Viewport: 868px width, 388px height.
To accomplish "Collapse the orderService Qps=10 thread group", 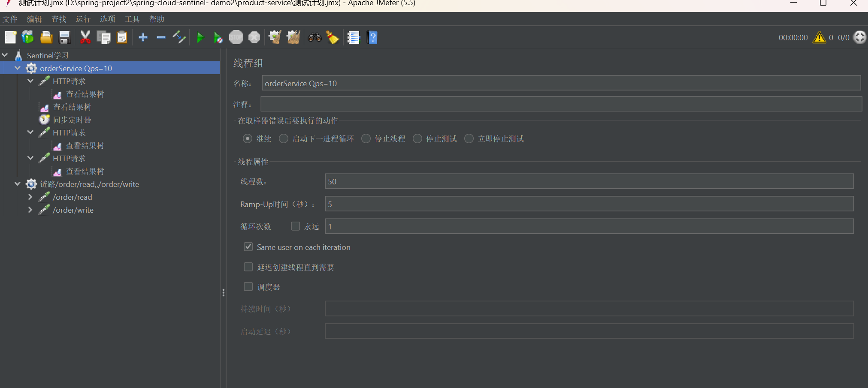I will tap(18, 68).
